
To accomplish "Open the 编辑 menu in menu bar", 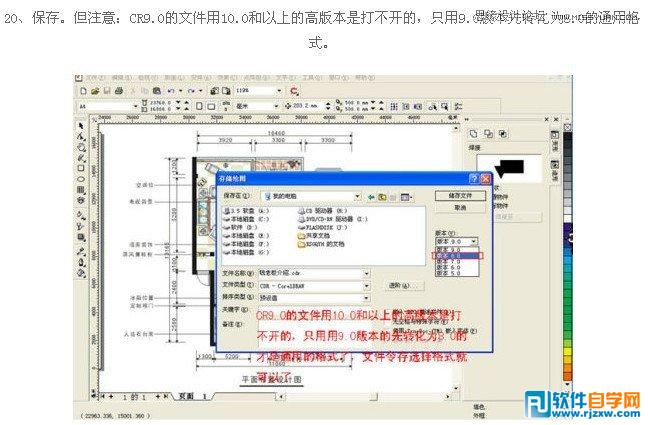I will (x=121, y=78).
